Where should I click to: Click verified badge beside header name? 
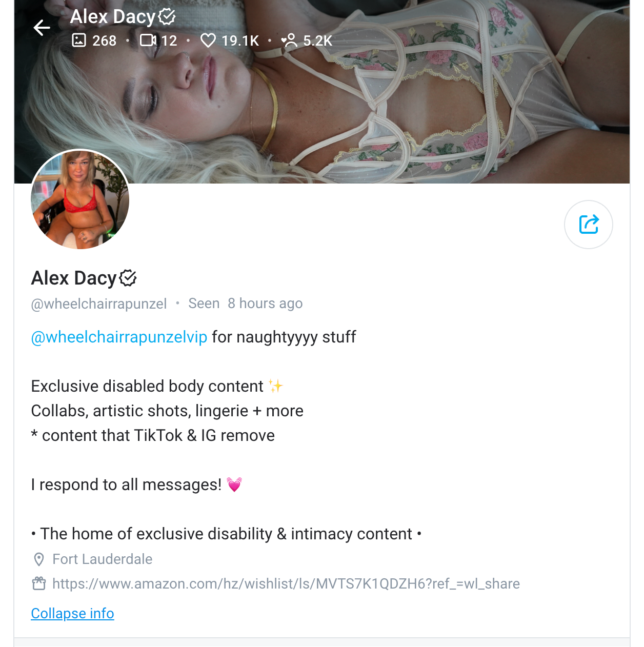point(167,17)
